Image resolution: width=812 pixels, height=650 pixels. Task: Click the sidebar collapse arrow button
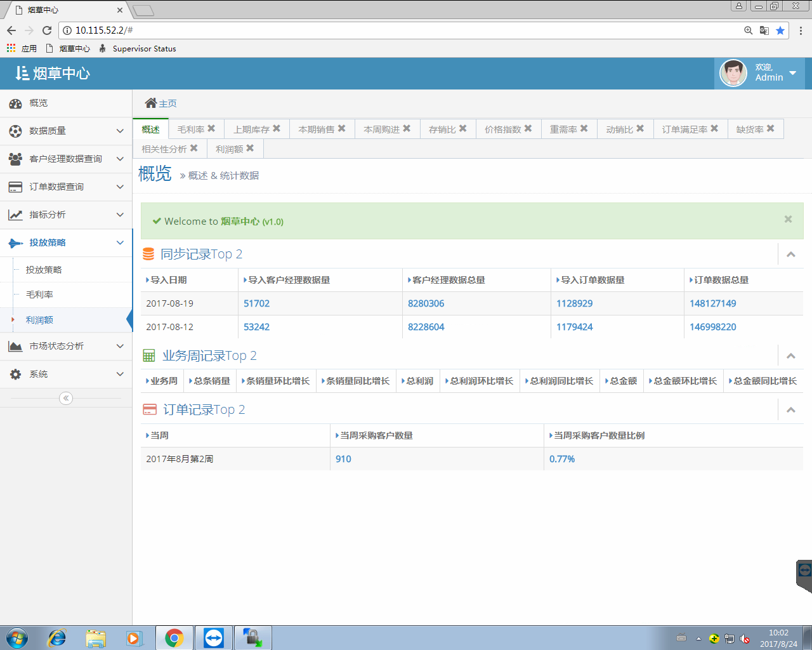[x=66, y=398]
